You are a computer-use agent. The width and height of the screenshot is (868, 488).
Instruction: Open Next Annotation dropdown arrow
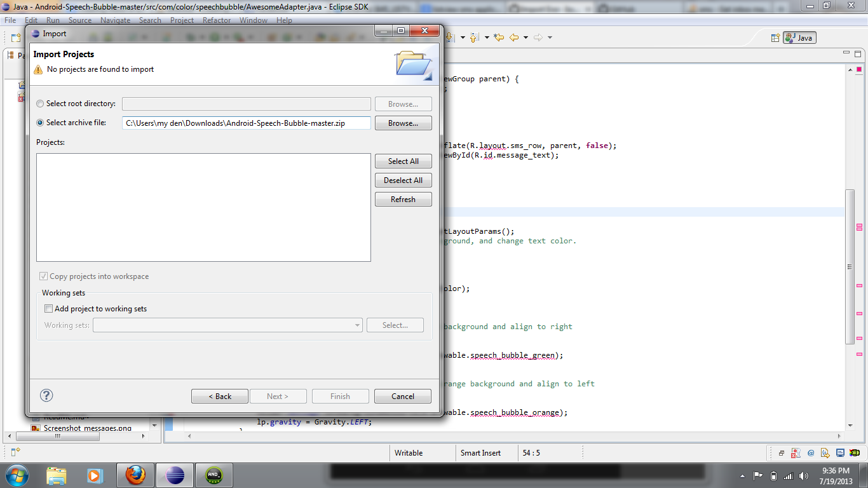pyautogui.click(x=463, y=37)
